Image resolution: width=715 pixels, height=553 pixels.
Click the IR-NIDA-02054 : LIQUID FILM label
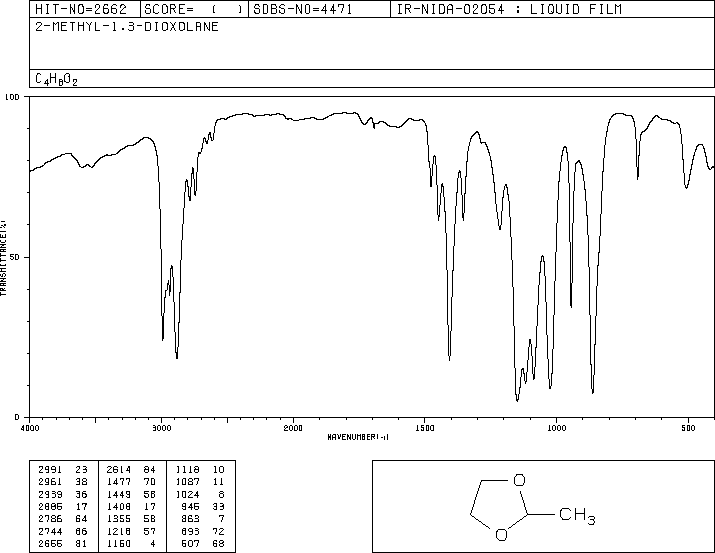(x=509, y=9)
